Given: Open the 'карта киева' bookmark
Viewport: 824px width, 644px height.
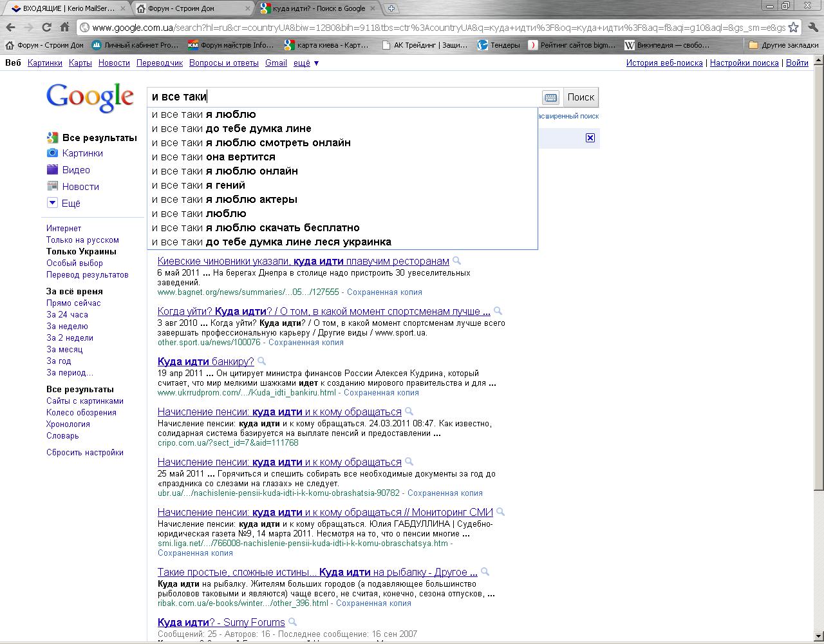Looking at the screenshot, I should pyautogui.click(x=327, y=45).
